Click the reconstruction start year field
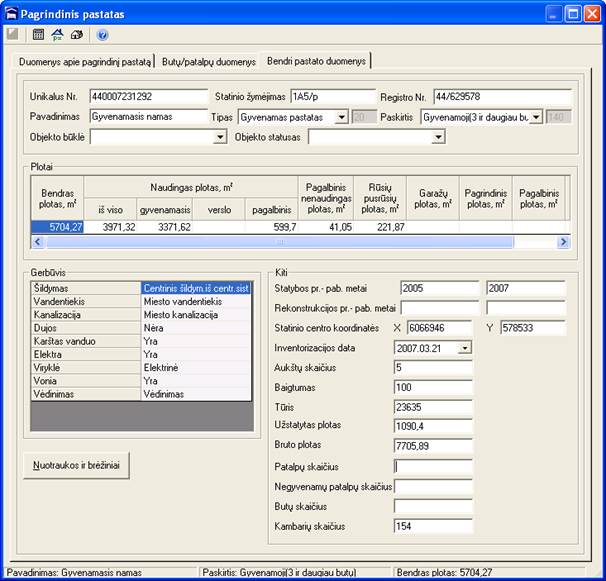This screenshot has height=581, width=606. [x=440, y=308]
